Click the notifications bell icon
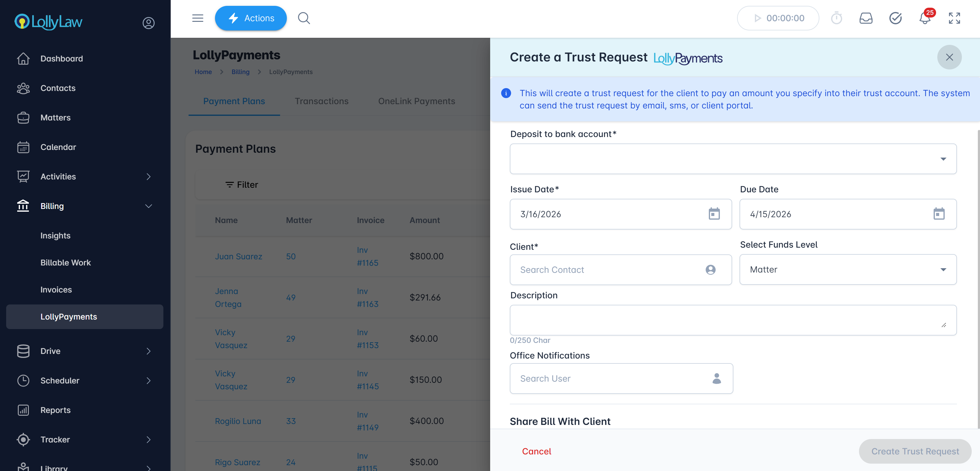The height and width of the screenshot is (471, 980). 924,18
